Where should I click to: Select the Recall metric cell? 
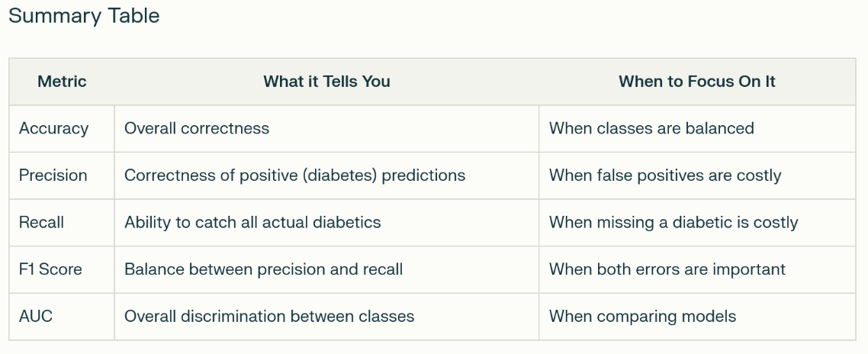(41, 223)
